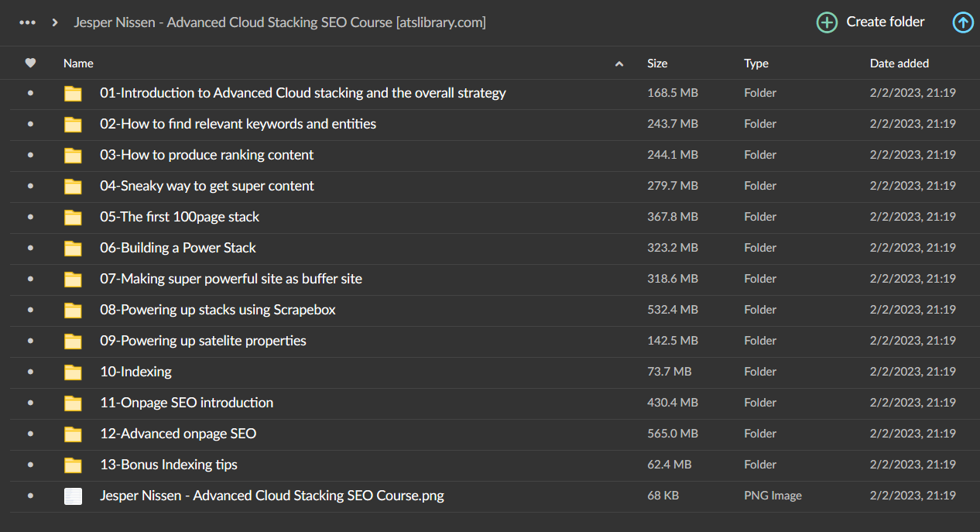Toggle favorite dot for 12-Advanced onpage SEO

[30, 434]
